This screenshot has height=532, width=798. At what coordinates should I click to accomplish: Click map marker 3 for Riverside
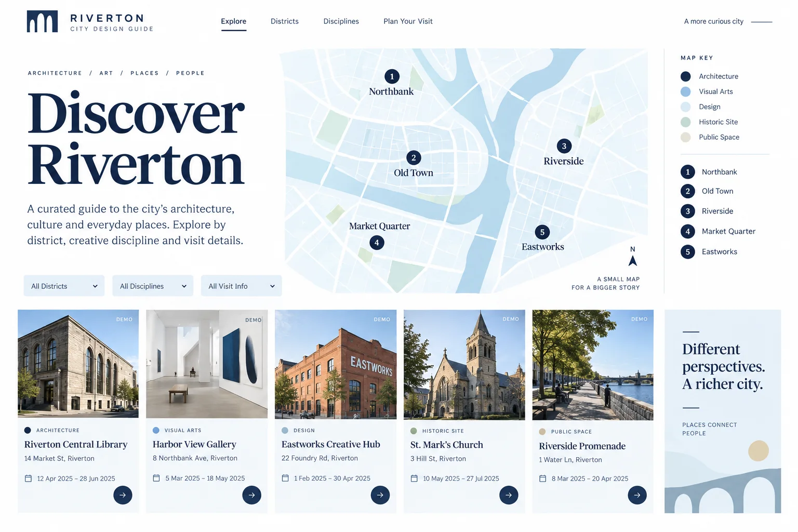pyautogui.click(x=564, y=147)
